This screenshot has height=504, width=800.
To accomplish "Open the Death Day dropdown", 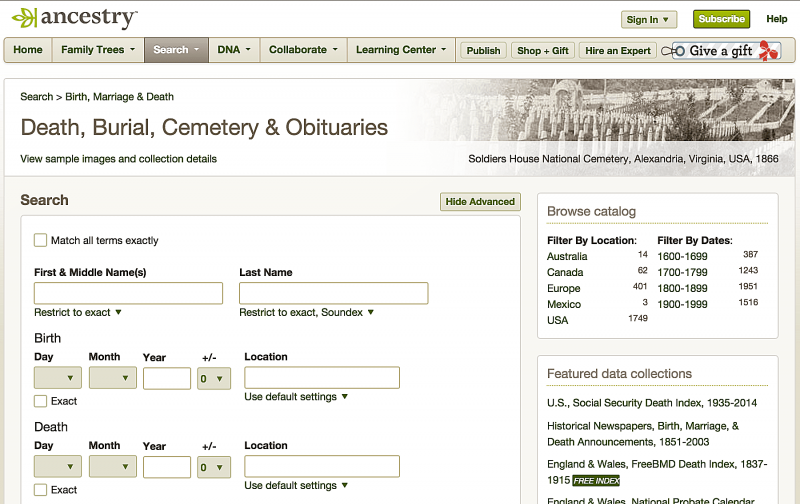I will [58, 466].
